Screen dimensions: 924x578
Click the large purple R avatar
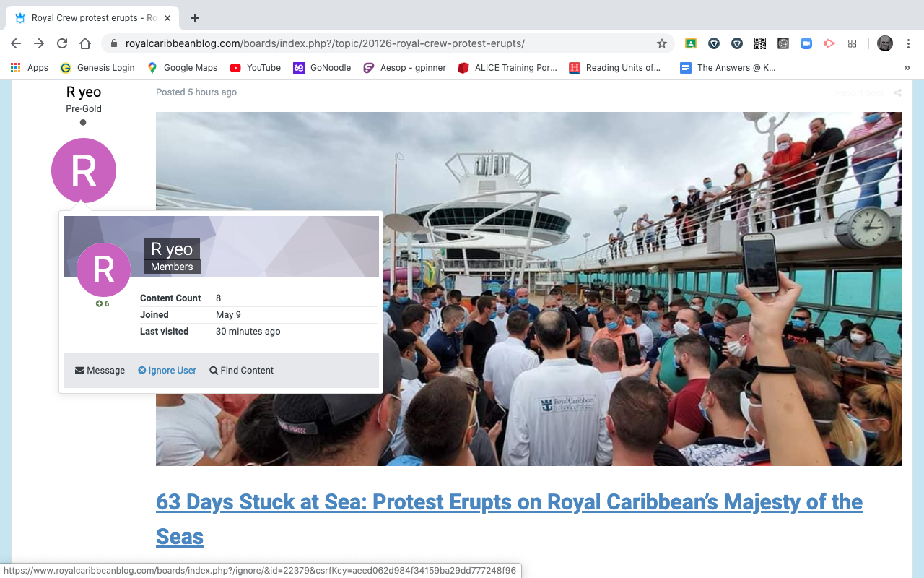pos(84,171)
